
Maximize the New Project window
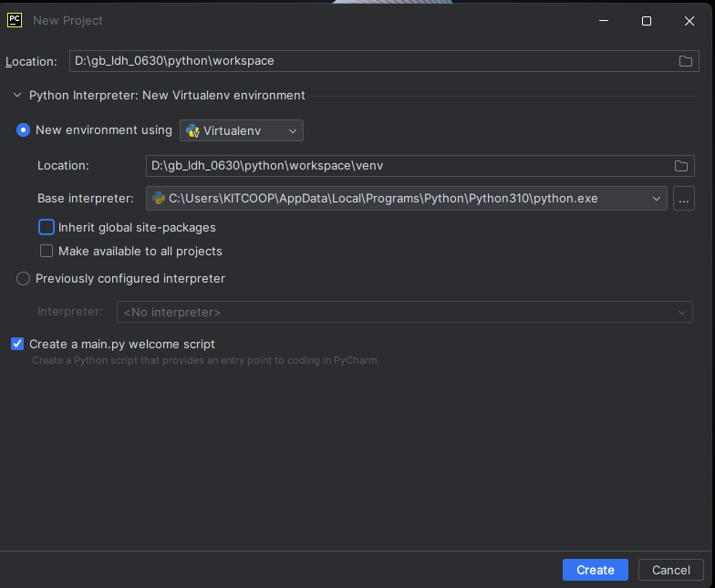[x=646, y=21]
